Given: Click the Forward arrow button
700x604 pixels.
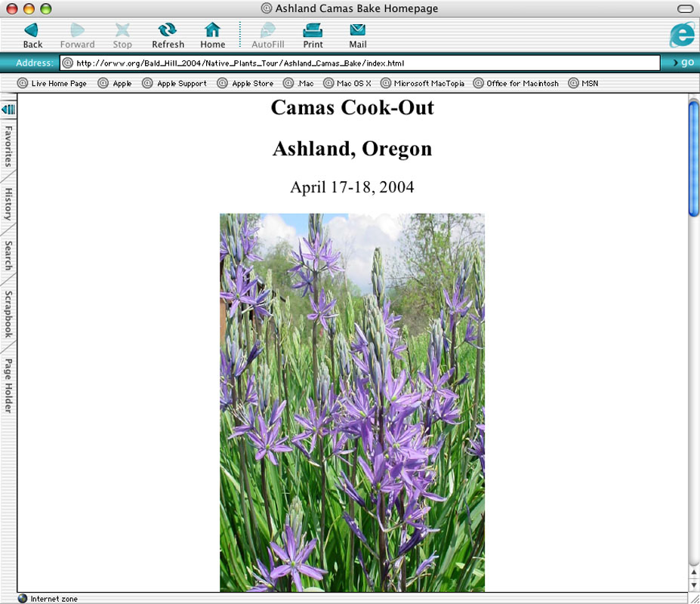Looking at the screenshot, I should 77,35.
